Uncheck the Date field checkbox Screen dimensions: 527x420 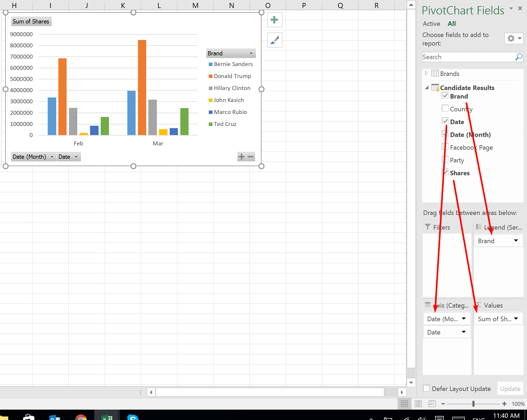[445, 121]
